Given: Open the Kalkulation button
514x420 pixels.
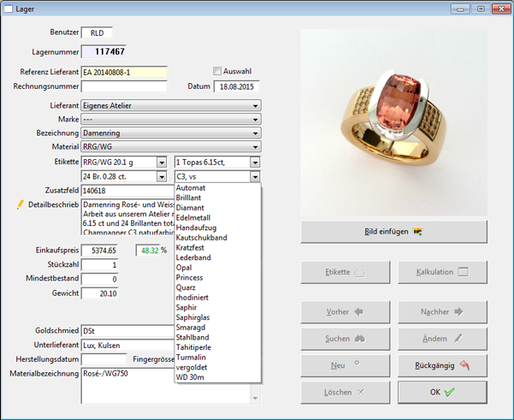Looking at the screenshot, I should pyautogui.click(x=442, y=272).
